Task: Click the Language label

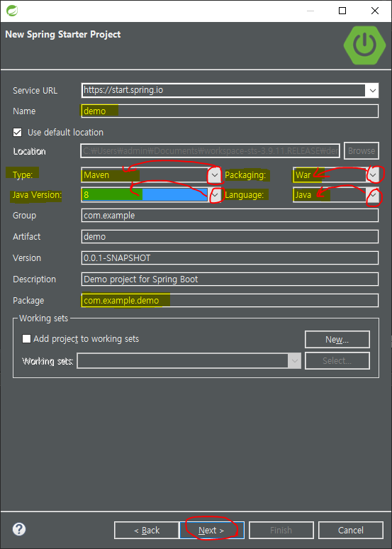Action: [x=244, y=195]
